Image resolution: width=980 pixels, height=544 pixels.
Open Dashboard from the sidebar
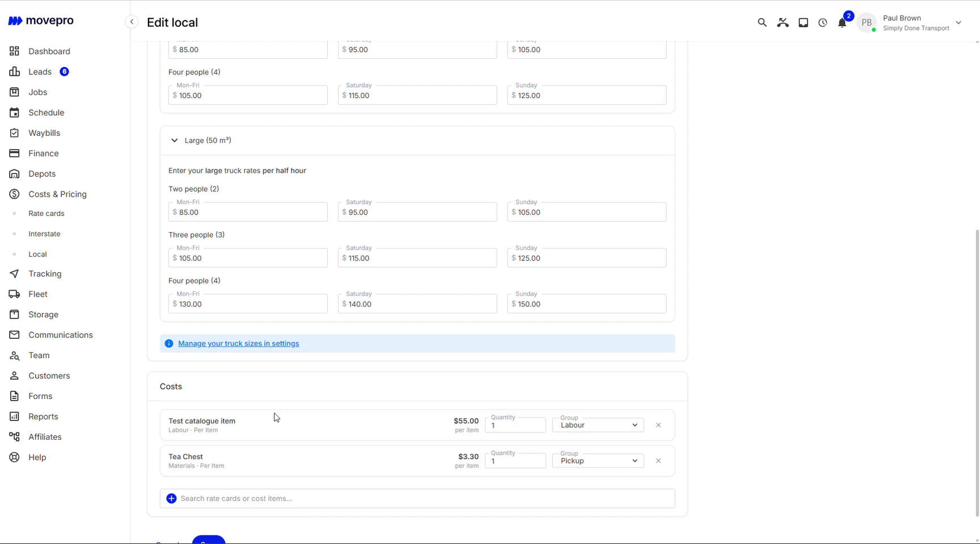[49, 52]
